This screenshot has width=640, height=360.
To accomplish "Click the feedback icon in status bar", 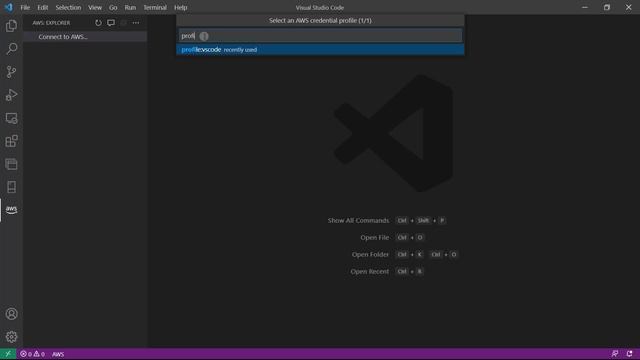I will [615, 354].
